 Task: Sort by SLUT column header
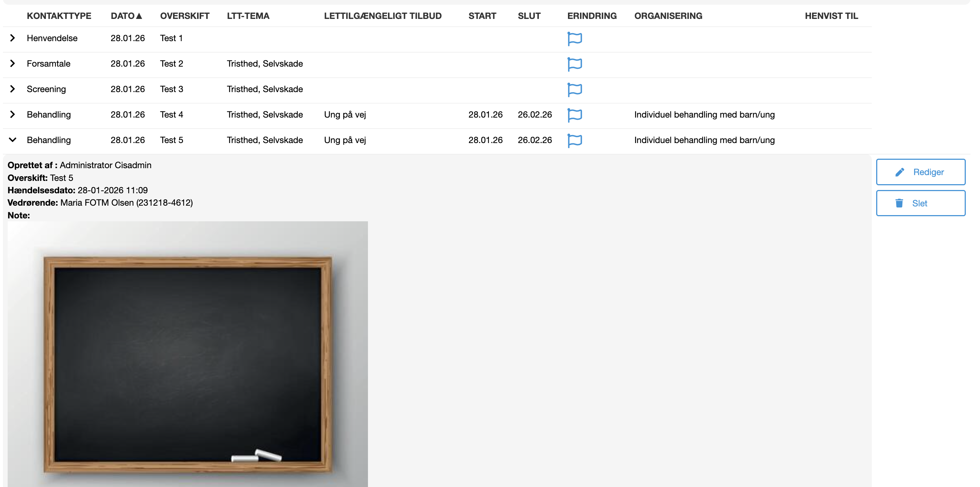[529, 16]
